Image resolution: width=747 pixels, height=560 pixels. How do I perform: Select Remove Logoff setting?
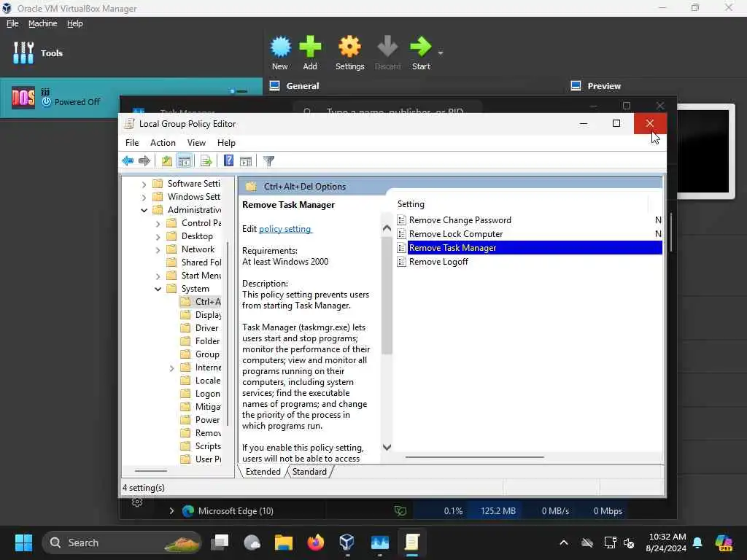[438, 262]
